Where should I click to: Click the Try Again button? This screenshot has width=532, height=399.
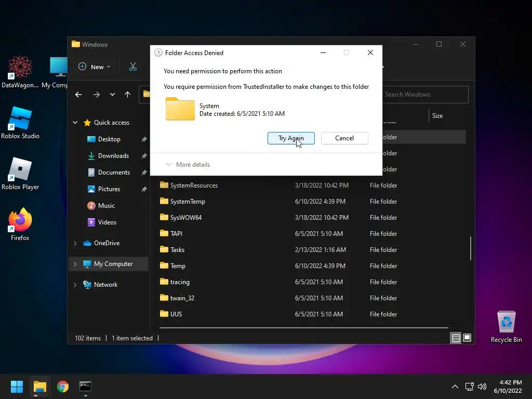[x=291, y=138]
